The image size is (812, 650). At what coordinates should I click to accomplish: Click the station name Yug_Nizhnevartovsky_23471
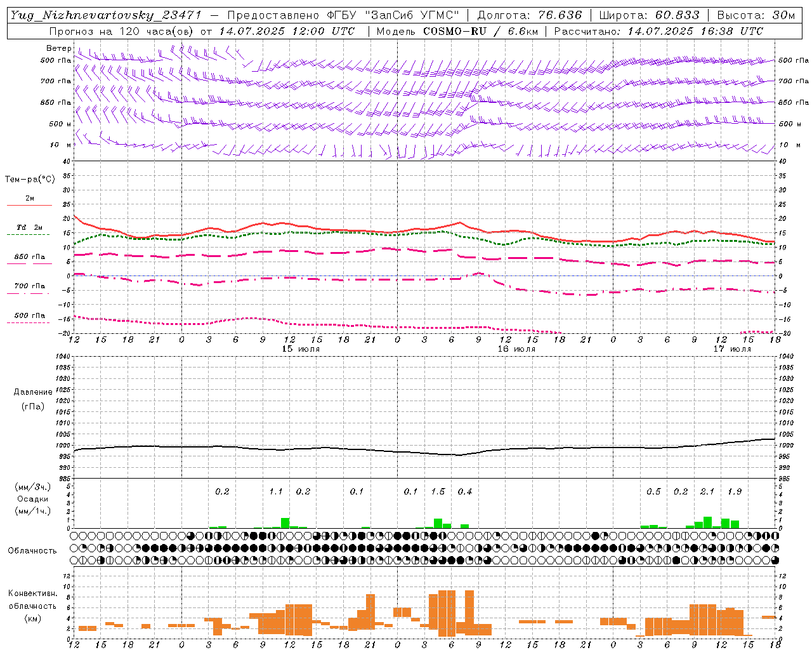106,15
